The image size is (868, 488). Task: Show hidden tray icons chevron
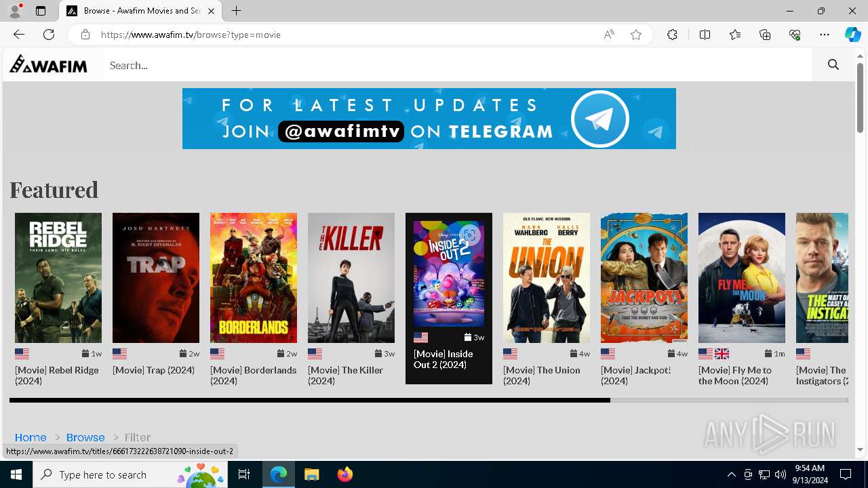pyautogui.click(x=731, y=474)
